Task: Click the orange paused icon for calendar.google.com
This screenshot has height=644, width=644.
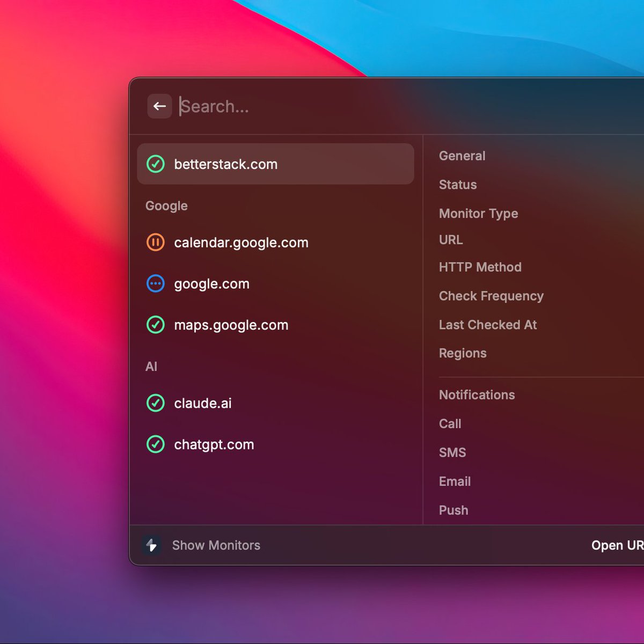Action: click(x=156, y=242)
